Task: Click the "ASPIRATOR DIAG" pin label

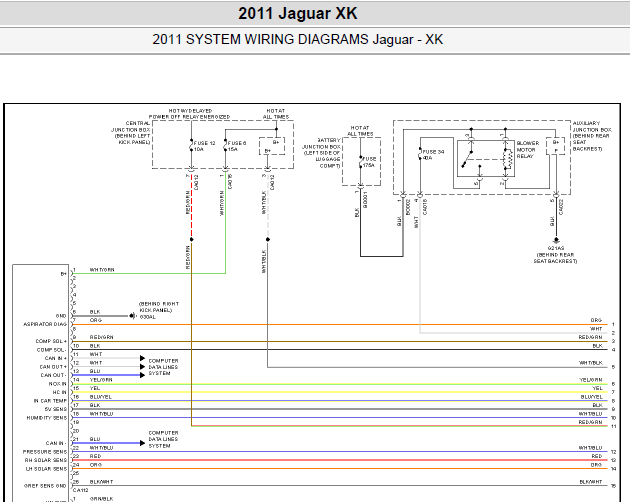Action: 45,324
